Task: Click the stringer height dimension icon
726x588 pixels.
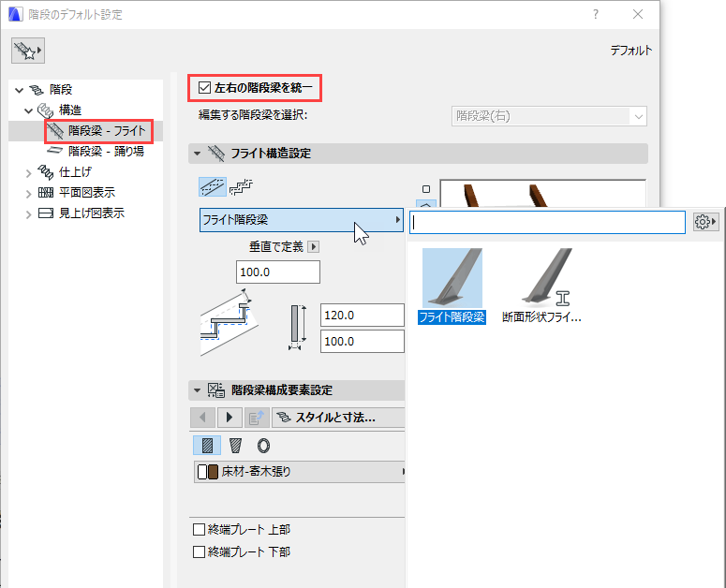Action: tap(298, 328)
